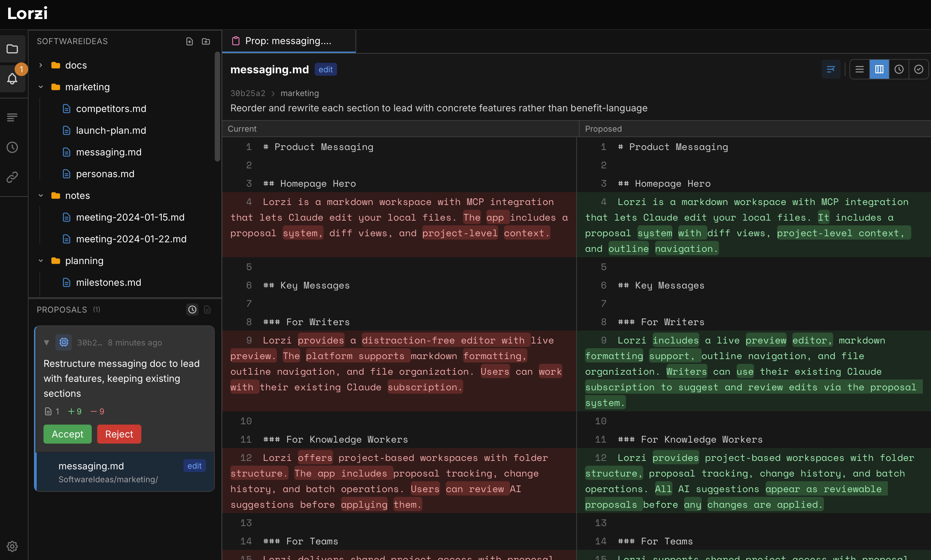Open the files panel in the sidebar
Screen dimensions: 931x560
click(13, 49)
